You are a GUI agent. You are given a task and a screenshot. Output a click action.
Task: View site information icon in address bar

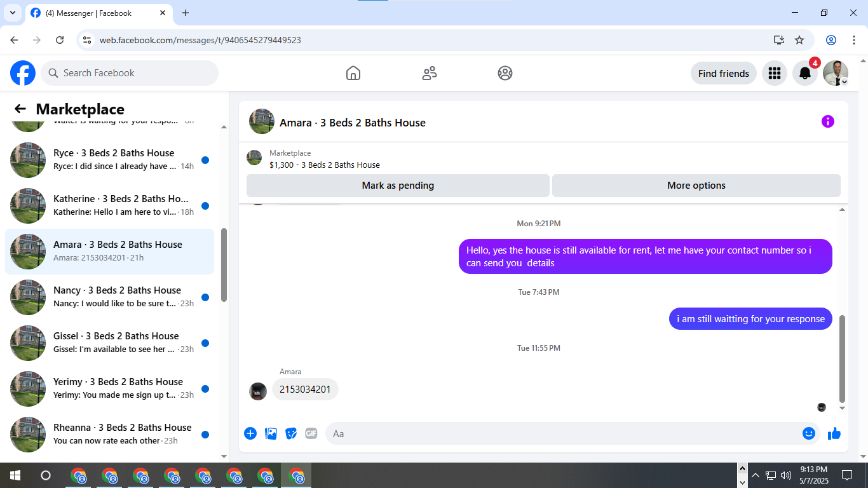[x=88, y=40]
